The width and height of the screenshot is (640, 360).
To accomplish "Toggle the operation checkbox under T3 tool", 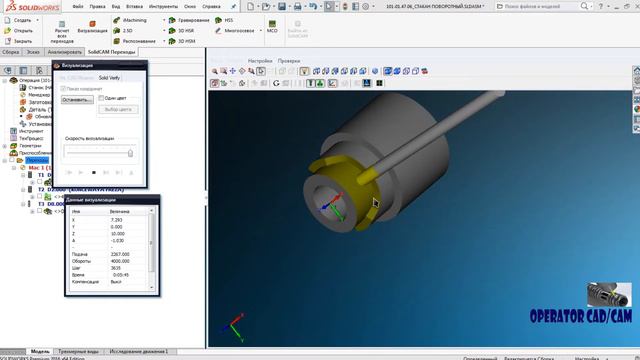I will [x=40, y=211].
